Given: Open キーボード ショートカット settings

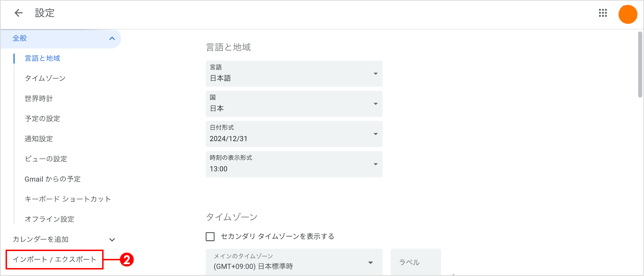Looking at the screenshot, I should (x=67, y=199).
